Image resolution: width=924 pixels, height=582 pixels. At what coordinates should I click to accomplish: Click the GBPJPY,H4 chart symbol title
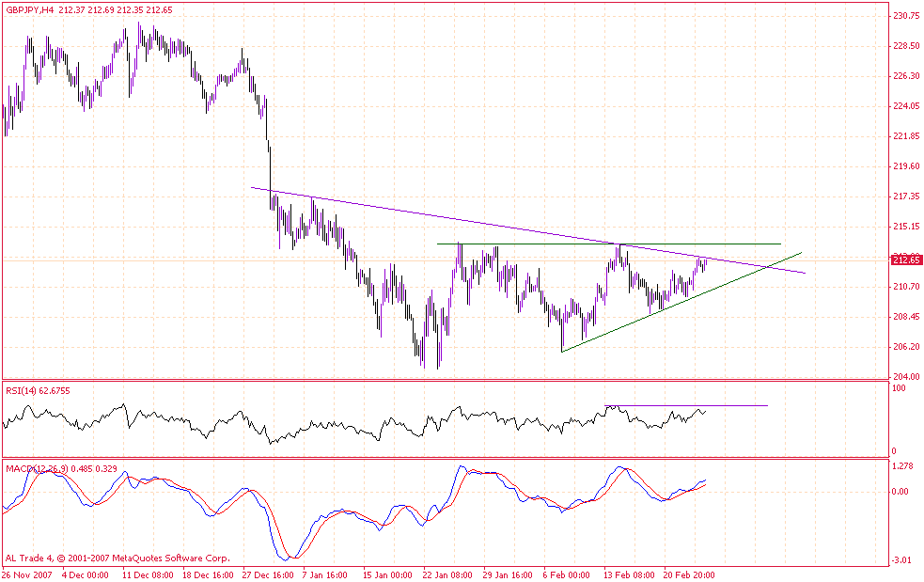32,9
